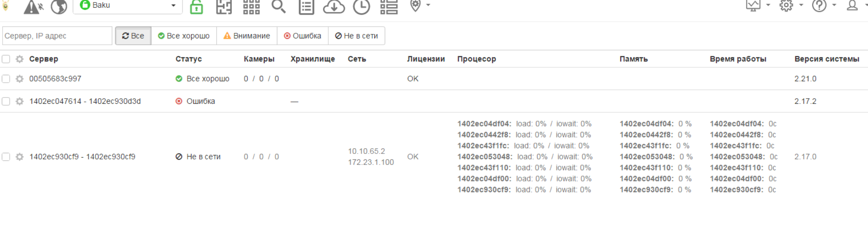Viewport: 868px width, 245px height.
Task: Click the globe map icon
Action: click(59, 6)
